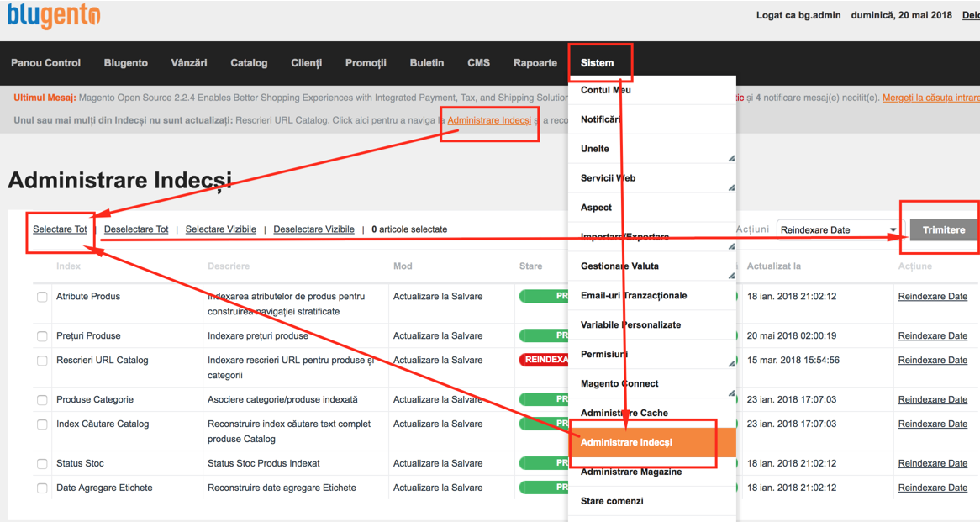Open the Clienți menu
980x522 pixels.
point(306,62)
